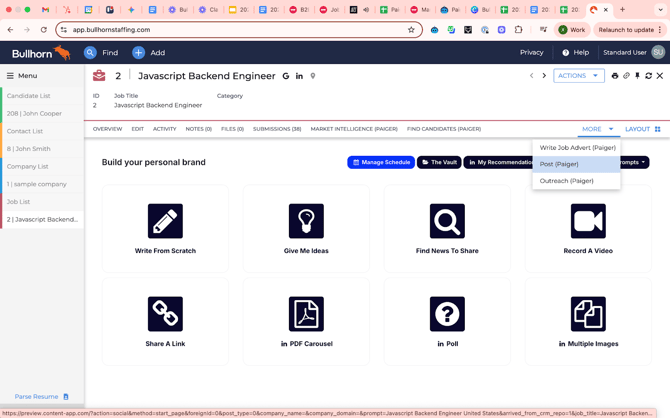Open the ACTIONS dropdown
The width and height of the screenshot is (670, 418).
point(579,76)
